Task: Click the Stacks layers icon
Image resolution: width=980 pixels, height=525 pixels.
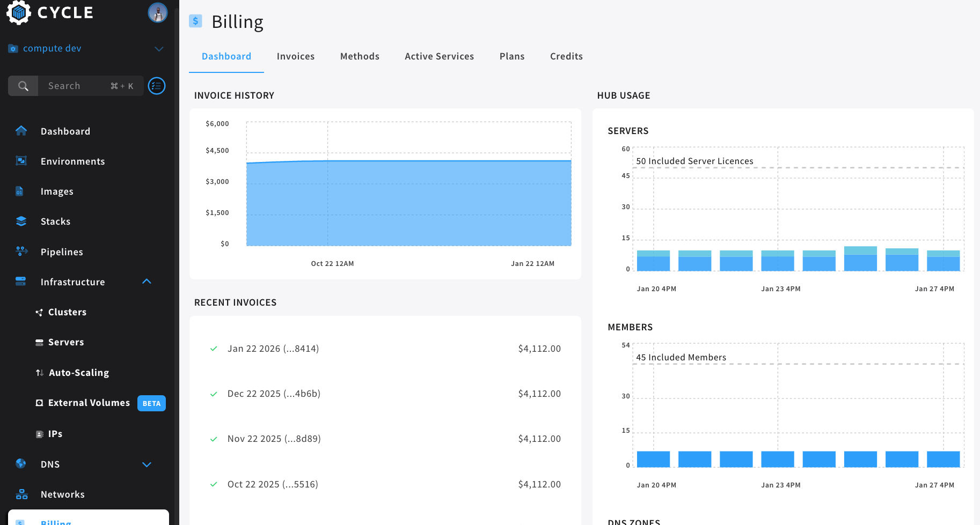Action: tap(21, 221)
